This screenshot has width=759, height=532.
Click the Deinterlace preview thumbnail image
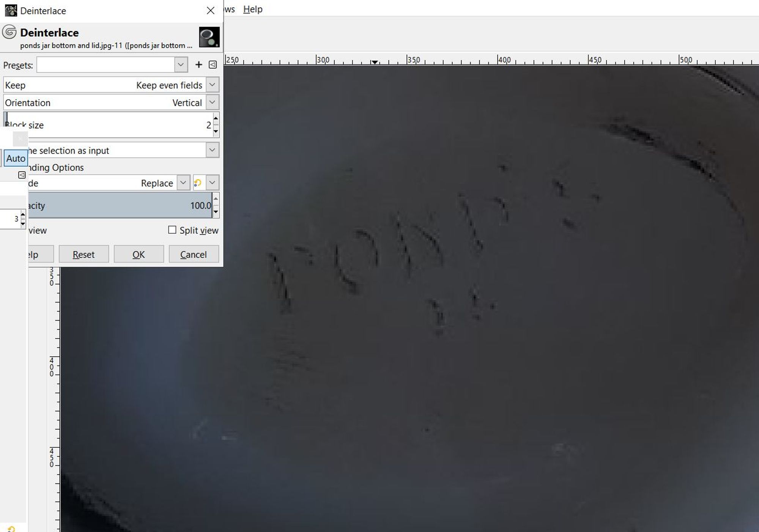tap(209, 37)
